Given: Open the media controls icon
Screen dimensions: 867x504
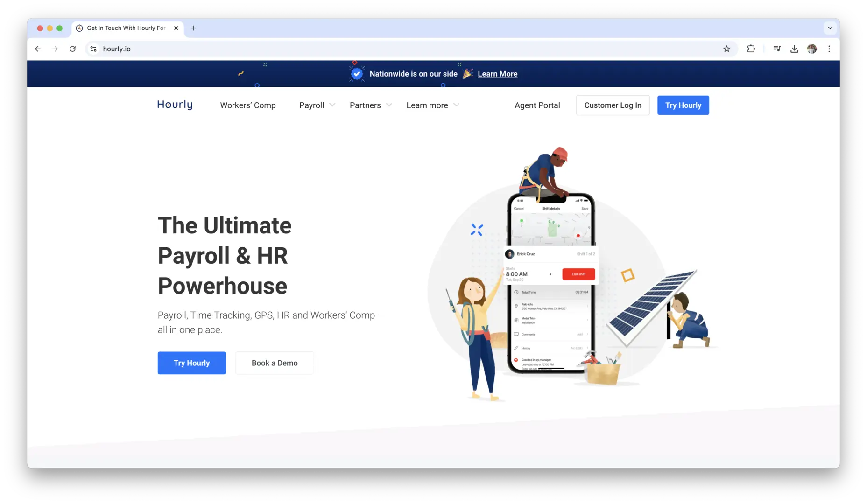Looking at the screenshot, I should pyautogui.click(x=777, y=49).
